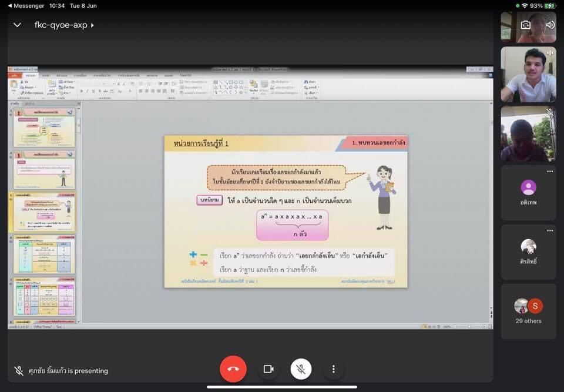Select the fourth slide thumbnail with tables
This screenshot has height=392, width=564.
tap(44, 254)
